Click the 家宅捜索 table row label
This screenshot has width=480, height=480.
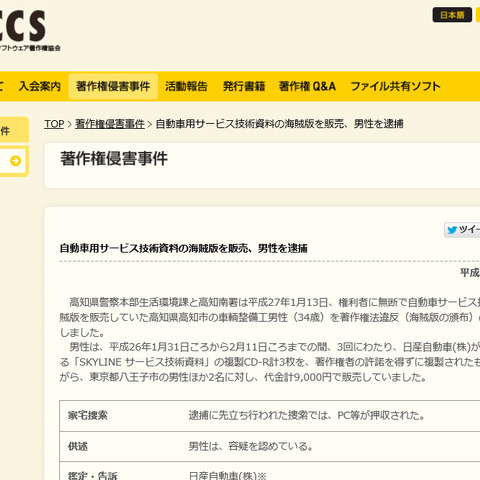tap(88, 415)
